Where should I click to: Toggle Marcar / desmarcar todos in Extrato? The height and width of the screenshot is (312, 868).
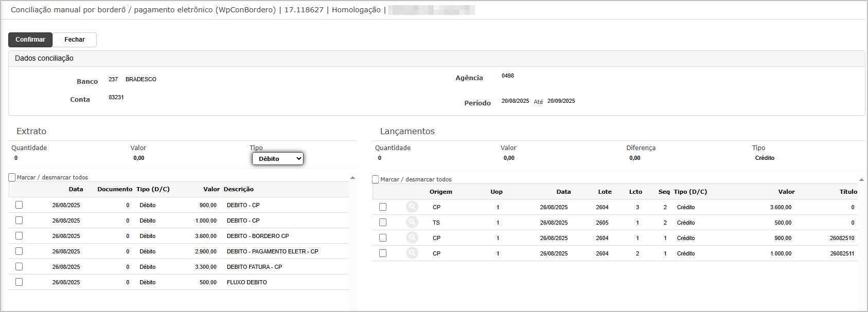[12, 177]
